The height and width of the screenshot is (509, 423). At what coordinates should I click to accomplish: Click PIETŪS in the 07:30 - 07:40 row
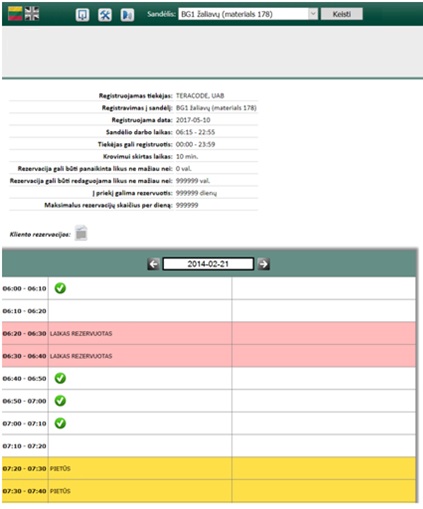(x=60, y=491)
